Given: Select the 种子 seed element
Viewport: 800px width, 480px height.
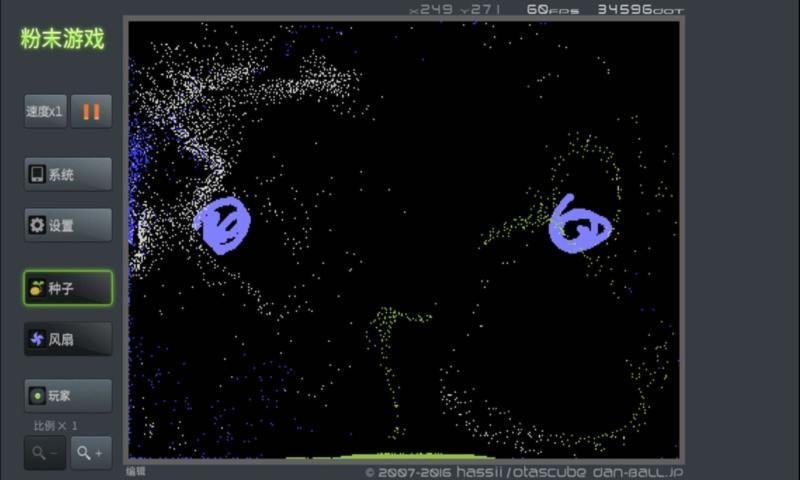Looking at the screenshot, I should 68,288.
